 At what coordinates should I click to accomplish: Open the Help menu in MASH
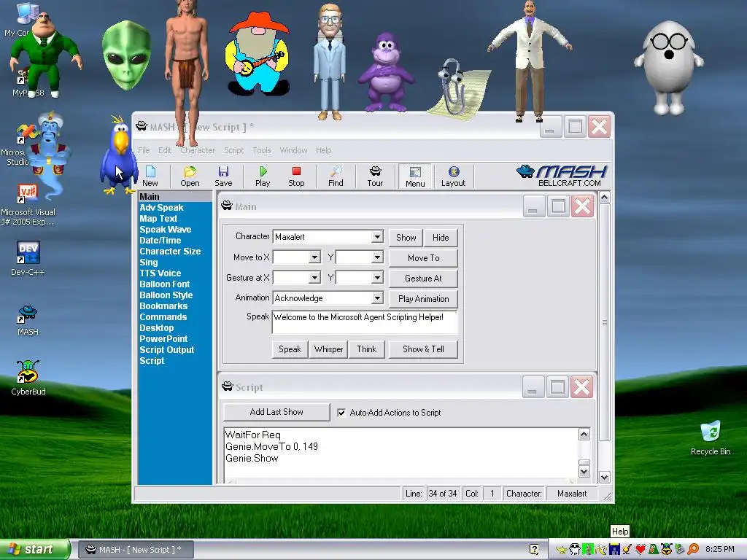[323, 150]
